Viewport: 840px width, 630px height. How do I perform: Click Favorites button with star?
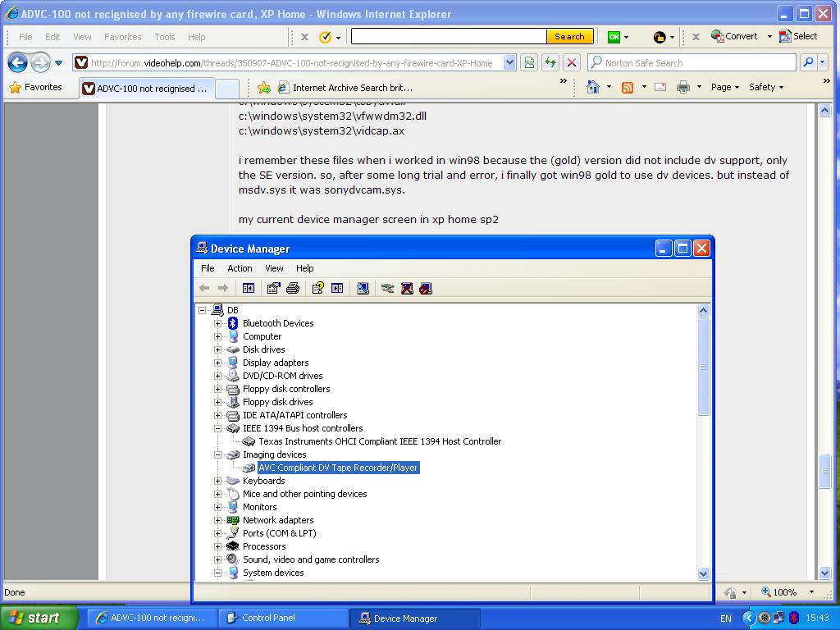click(x=36, y=87)
